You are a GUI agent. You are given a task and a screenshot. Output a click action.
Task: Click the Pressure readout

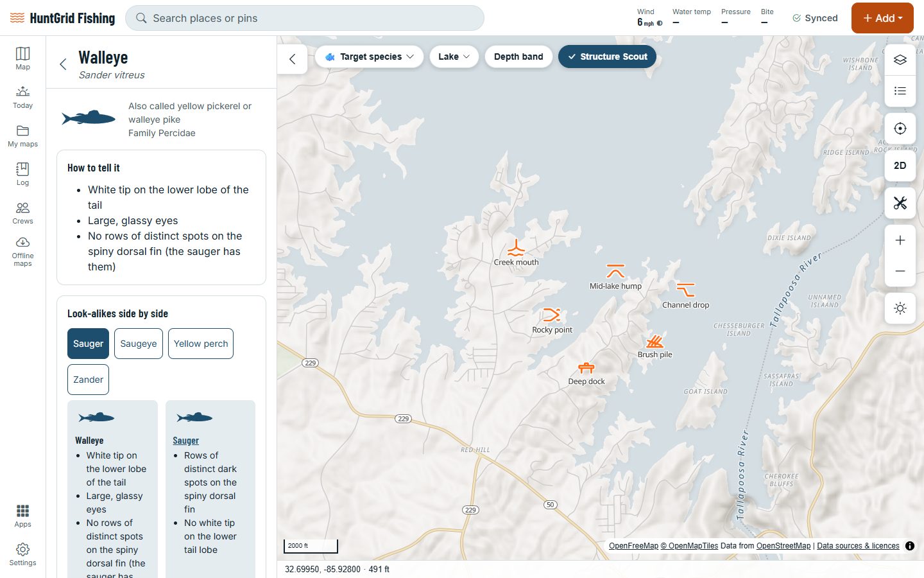[x=735, y=18]
